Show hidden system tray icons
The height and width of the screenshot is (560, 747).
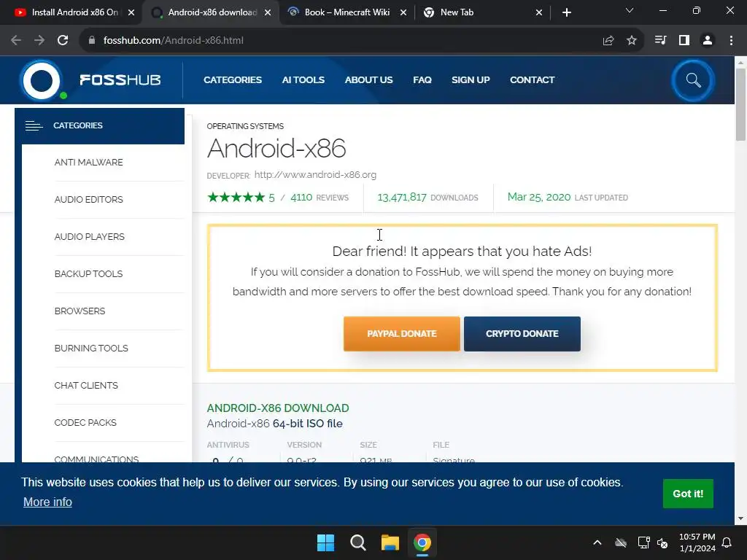pos(597,542)
